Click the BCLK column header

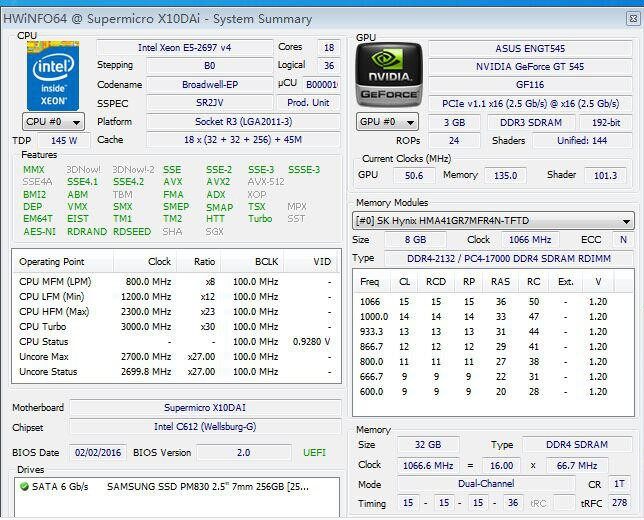(251, 262)
